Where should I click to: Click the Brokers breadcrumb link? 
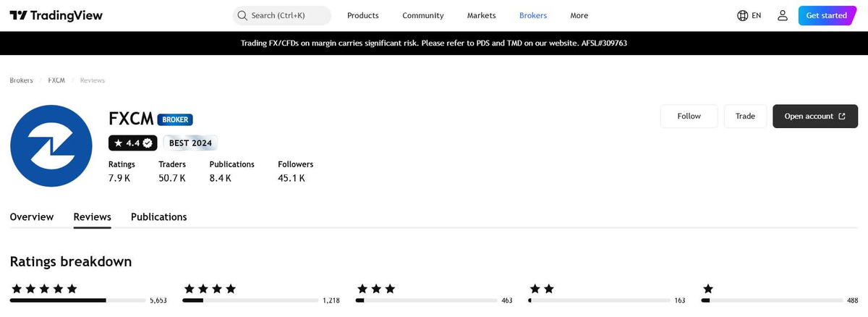(21, 80)
